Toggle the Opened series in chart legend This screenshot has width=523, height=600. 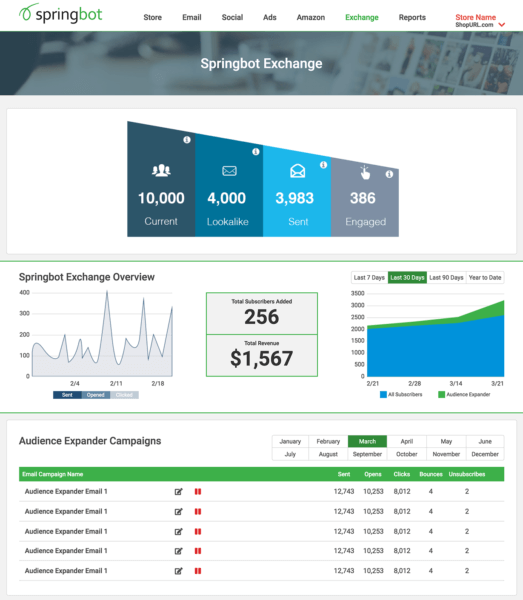click(95, 395)
